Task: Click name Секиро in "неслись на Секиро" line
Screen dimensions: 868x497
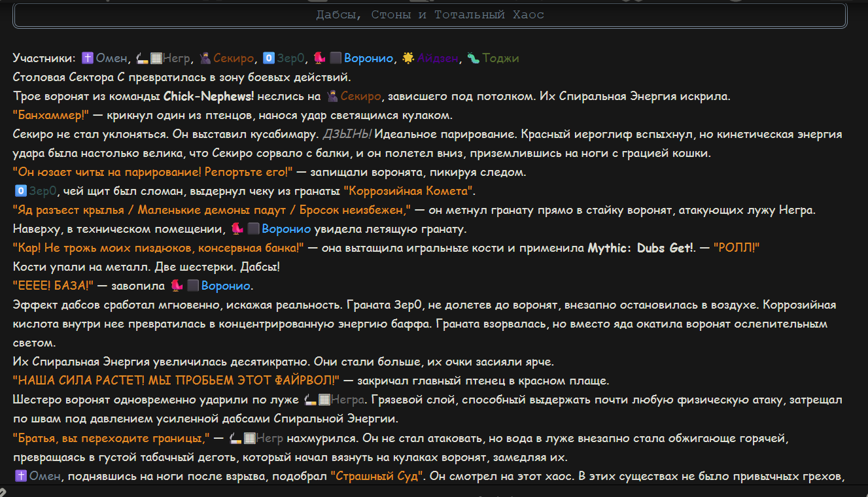Action: [362, 97]
